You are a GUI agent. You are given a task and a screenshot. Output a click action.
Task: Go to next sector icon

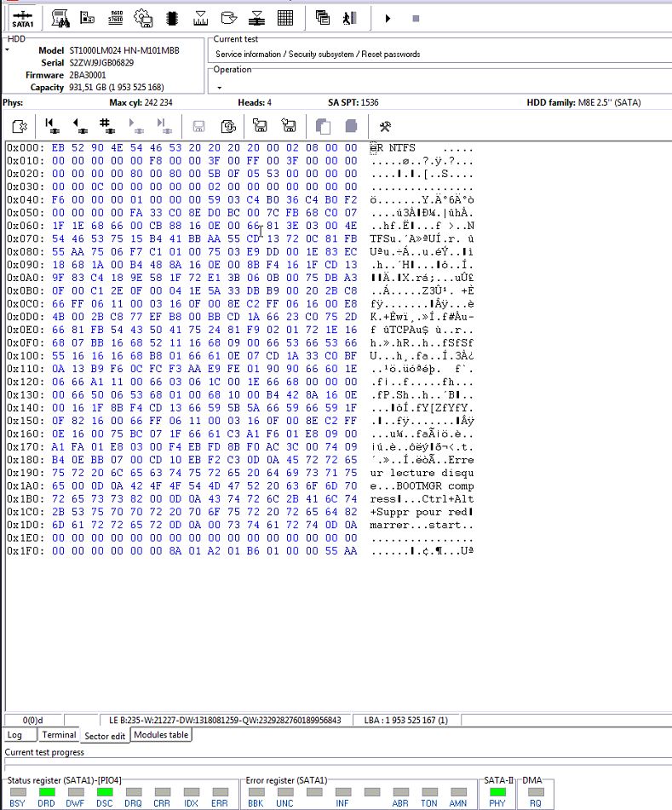(135, 126)
